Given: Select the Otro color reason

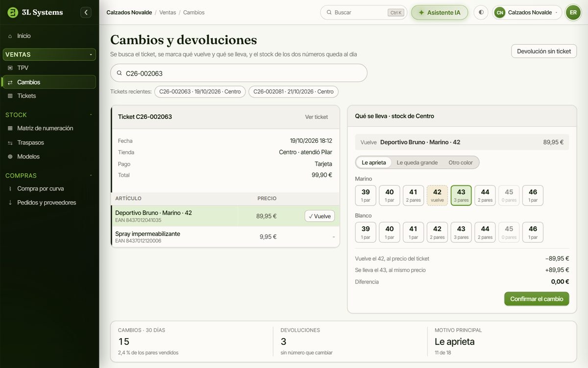Looking at the screenshot, I should (x=461, y=162).
